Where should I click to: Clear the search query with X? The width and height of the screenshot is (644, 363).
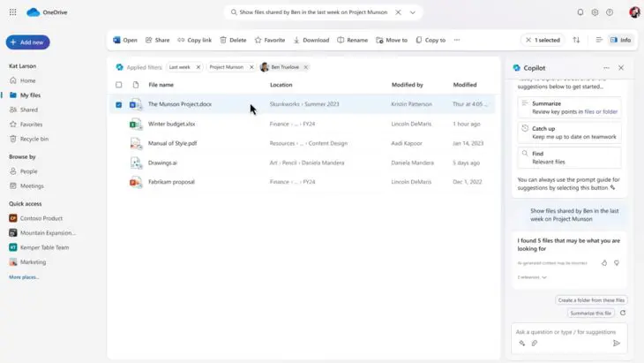(398, 12)
